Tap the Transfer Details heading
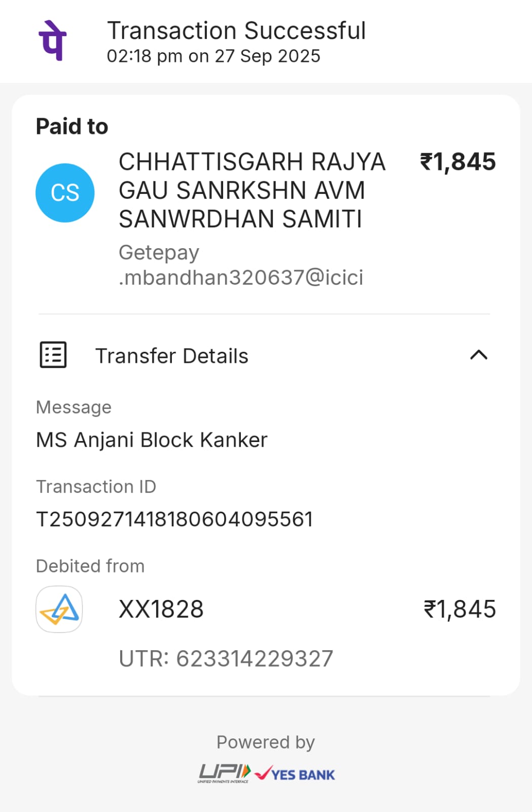This screenshot has width=532, height=812. [172, 356]
